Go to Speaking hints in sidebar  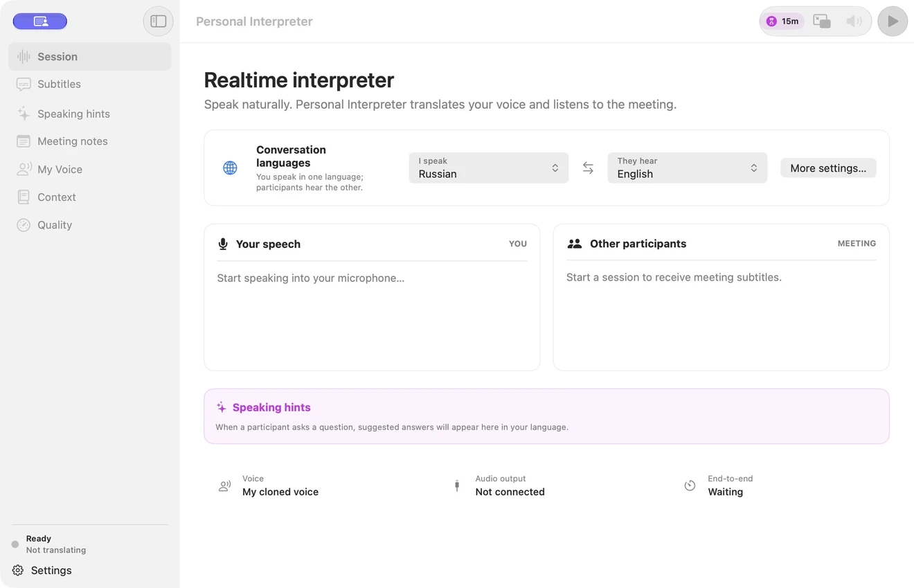pyautogui.click(x=90, y=114)
